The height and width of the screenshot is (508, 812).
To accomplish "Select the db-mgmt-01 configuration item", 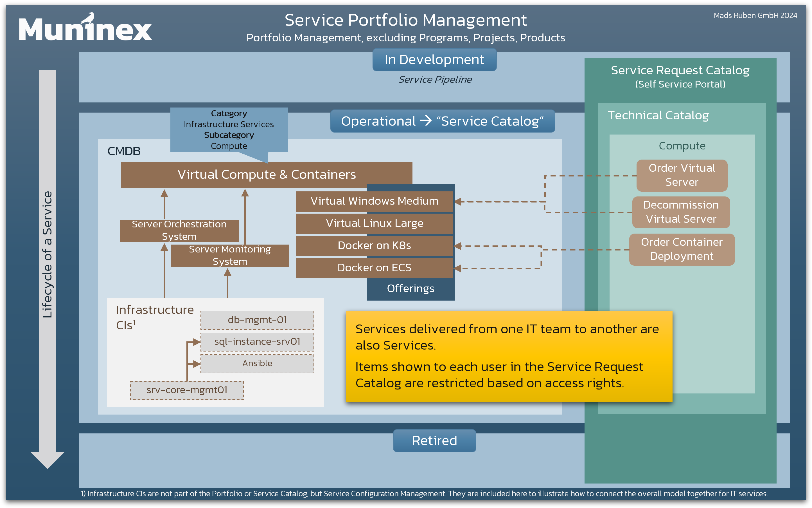I will pyautogui.click(x=257, y=320).
